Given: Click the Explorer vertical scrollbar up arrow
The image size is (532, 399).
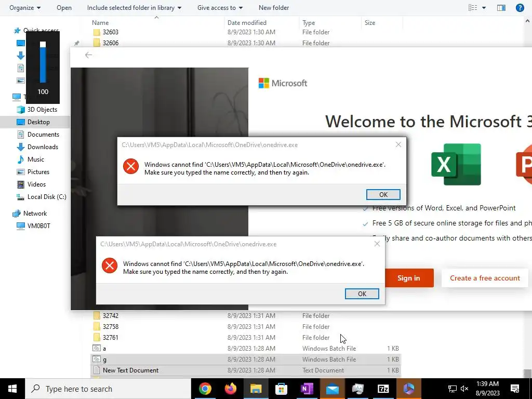Looking at the screenshot, I should [x=528, y=21].
